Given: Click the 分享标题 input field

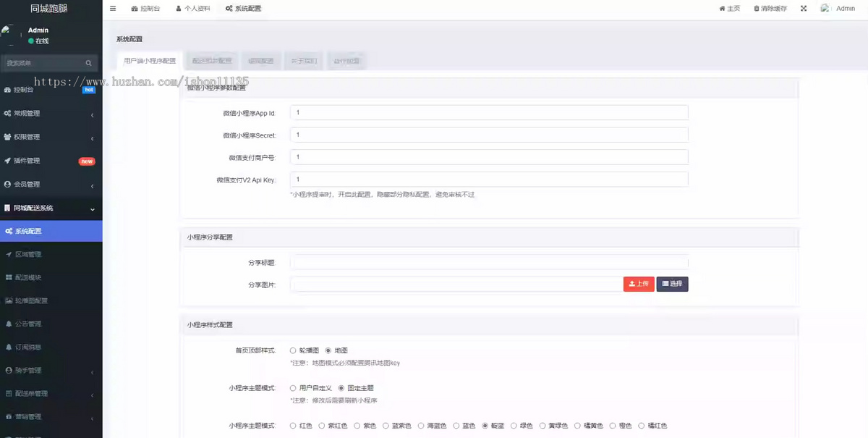Looking at the screenshot, I should pos(489,262).
